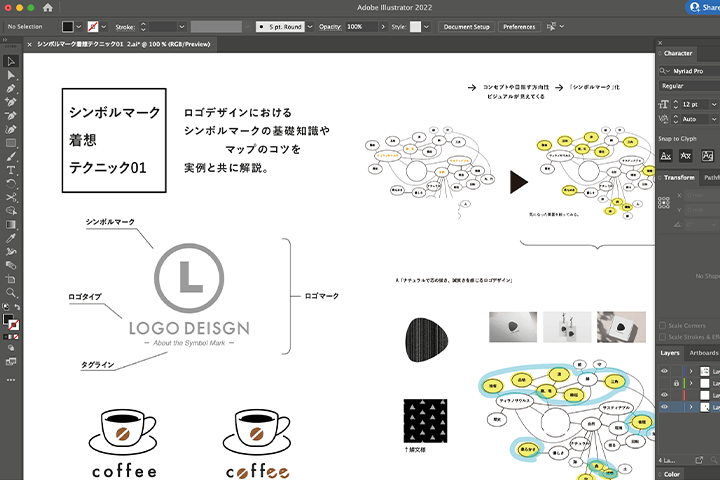Expand the Opacity arrow
The image size is (720, 480).
(x=383, y=27)
